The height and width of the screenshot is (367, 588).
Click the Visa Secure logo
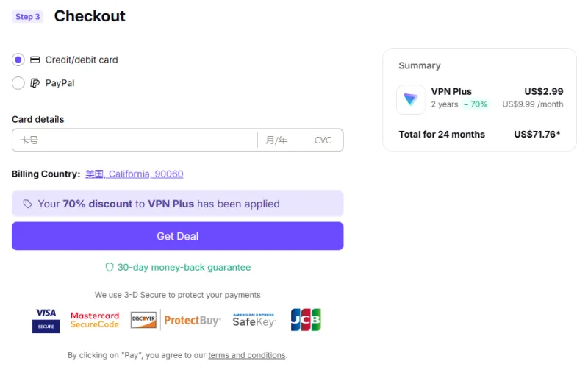(46, 320)
